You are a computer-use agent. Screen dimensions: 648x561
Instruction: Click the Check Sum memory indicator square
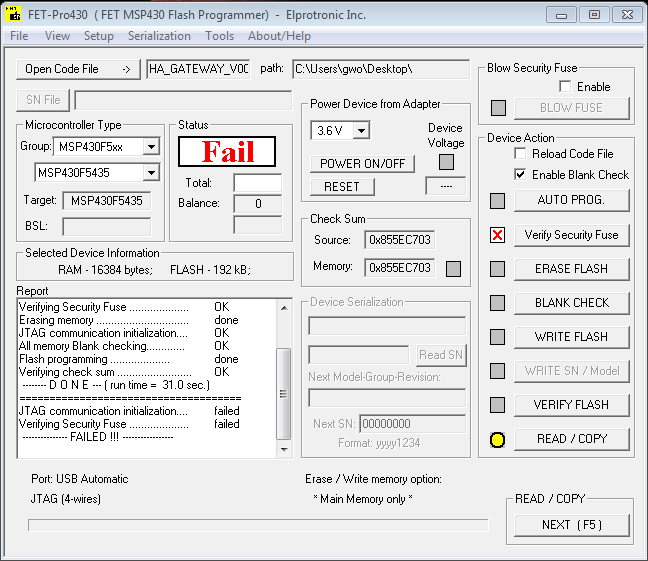[x=453, y=269]
